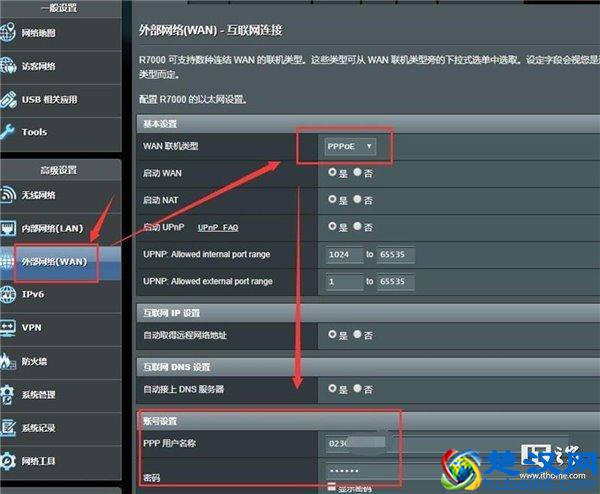Image resolution: width=600 pixels, height=494 pixels.
Task: Select 否 for 自动接上 DNS 服务器
Action: tap(357, 388)
